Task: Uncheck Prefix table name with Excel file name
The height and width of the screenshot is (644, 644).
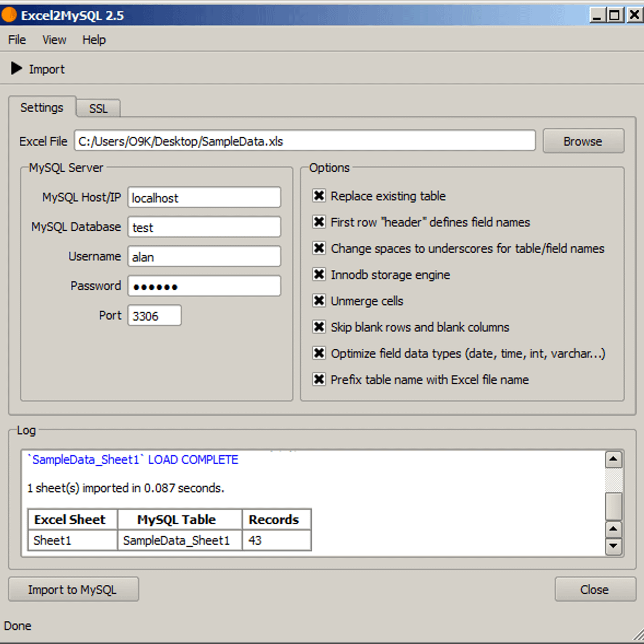Action: [319, 380]
